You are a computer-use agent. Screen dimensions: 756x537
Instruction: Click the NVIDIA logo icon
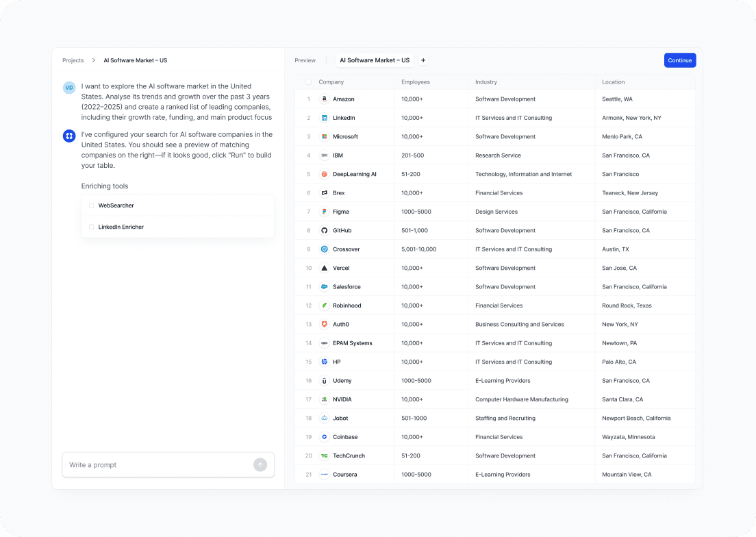point(325,399)
